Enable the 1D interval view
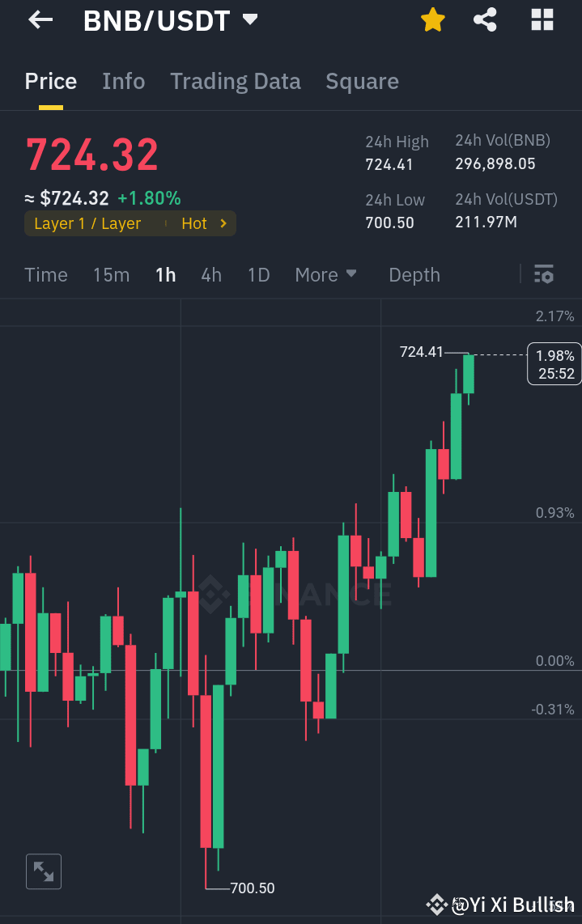 pyautogui.click(x=258, y=275)
